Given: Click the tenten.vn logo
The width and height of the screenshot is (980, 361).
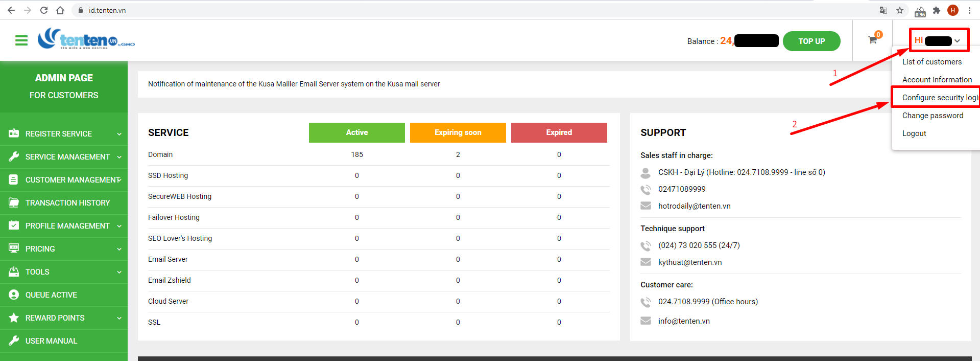Looking at the screenshot, I should [x=86, y=39].
